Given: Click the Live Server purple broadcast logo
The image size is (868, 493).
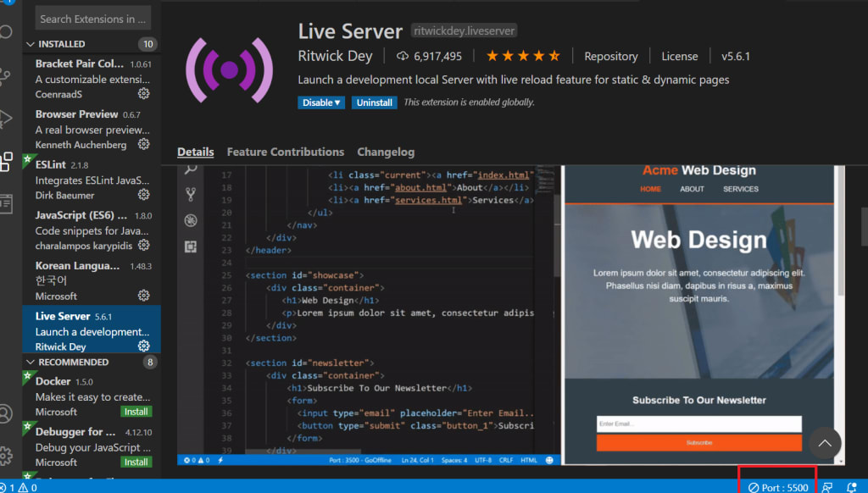Looking at the screenshot, I should click(229, 69).
